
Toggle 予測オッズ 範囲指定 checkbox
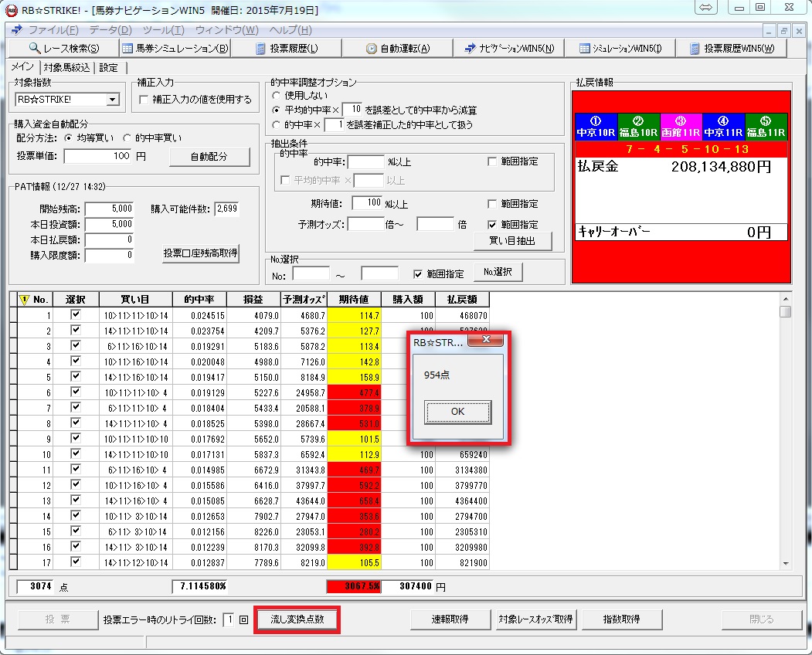492,224
